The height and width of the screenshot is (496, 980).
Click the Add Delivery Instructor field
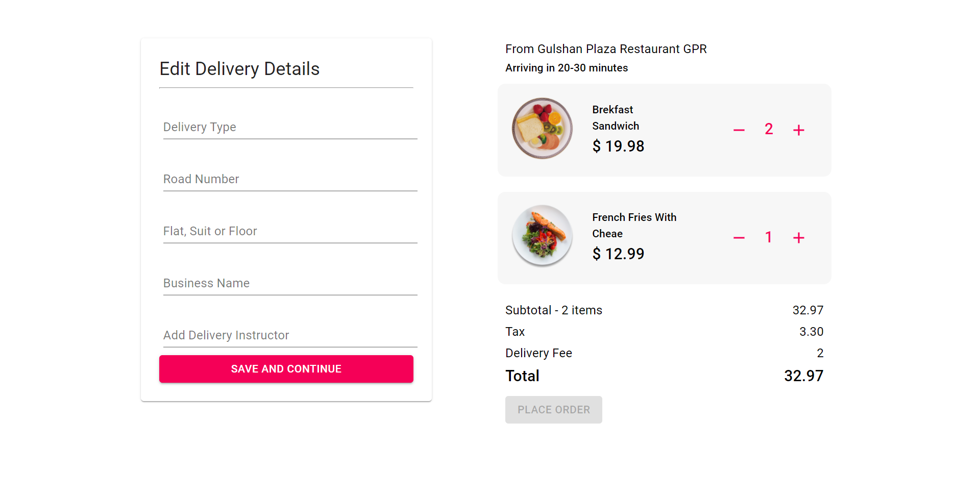pos(290,335)
